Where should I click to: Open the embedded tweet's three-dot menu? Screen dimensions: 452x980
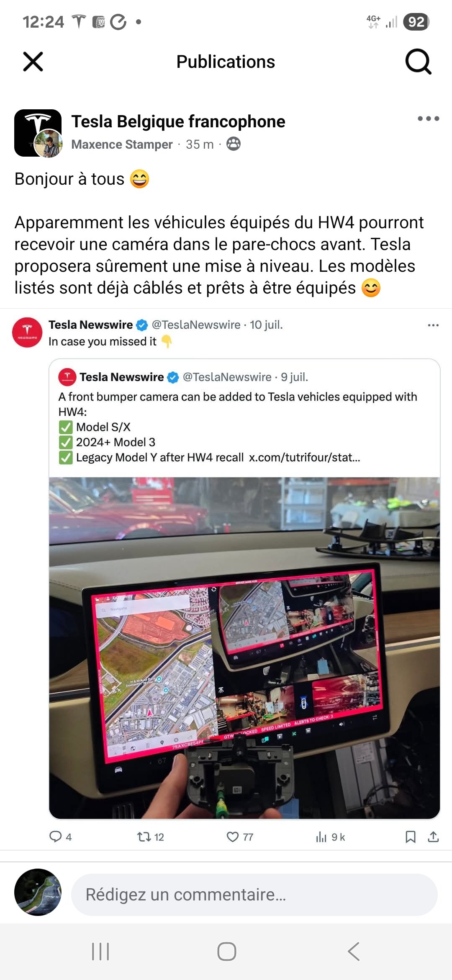point(433,325)
